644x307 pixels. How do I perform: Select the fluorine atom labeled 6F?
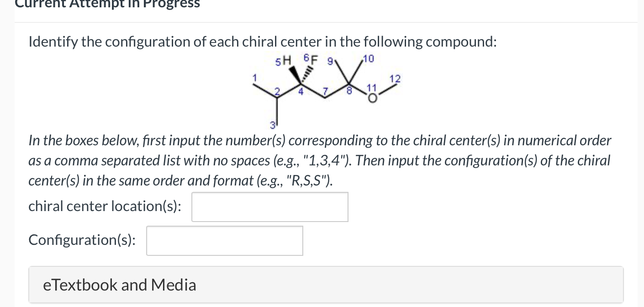coord(314,59)
